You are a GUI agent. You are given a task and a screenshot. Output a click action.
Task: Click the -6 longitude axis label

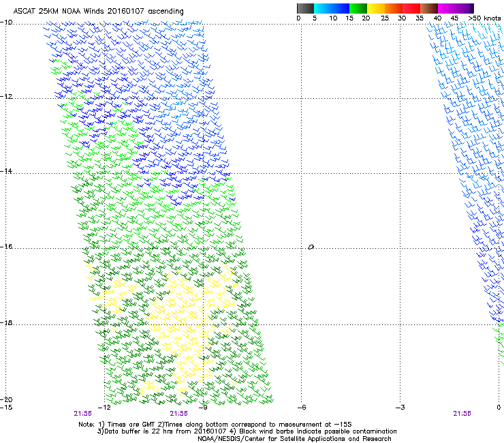(302, 408)
